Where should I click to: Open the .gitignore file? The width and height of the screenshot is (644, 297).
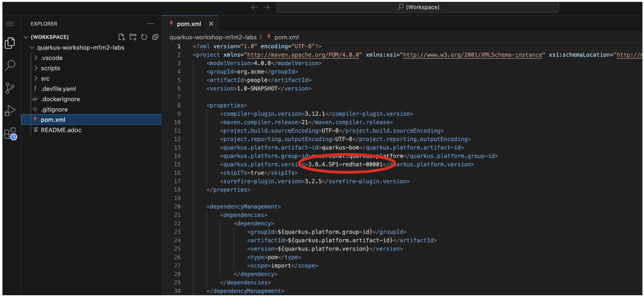[92, 109]
